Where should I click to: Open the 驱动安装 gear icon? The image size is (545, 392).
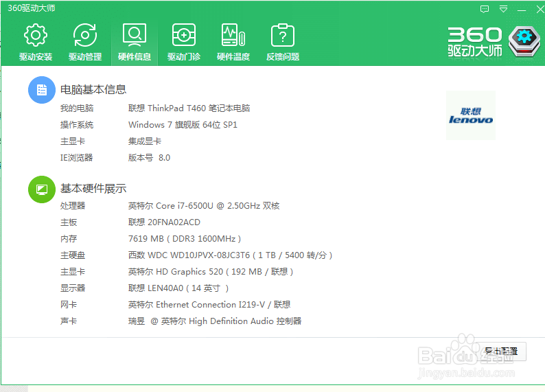click(36, 35)
